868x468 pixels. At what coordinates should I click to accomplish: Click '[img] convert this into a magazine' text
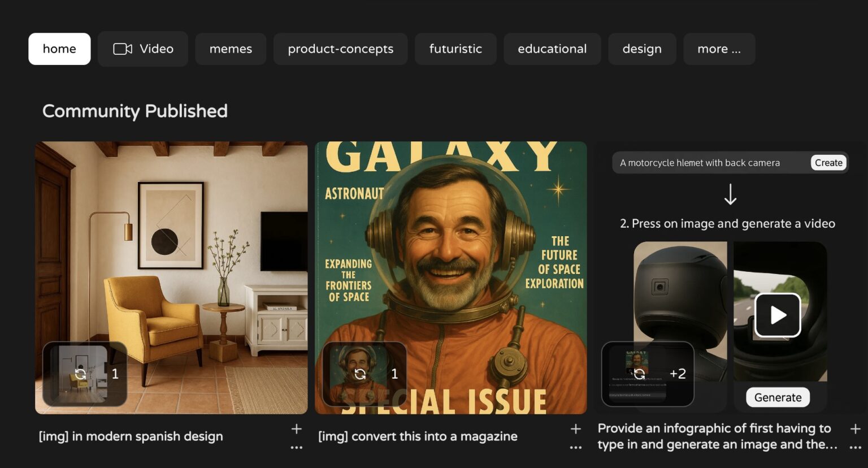[418, 436]
